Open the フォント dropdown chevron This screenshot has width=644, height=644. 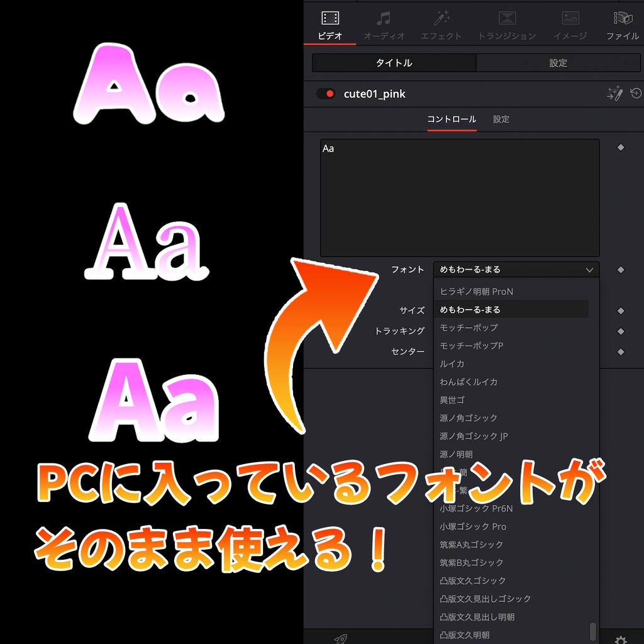click(x=590, y=269)
